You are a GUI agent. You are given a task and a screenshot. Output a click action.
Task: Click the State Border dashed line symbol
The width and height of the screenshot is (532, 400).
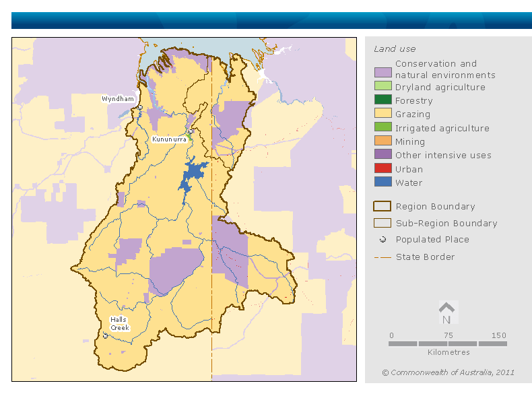[x=383, y=257]
